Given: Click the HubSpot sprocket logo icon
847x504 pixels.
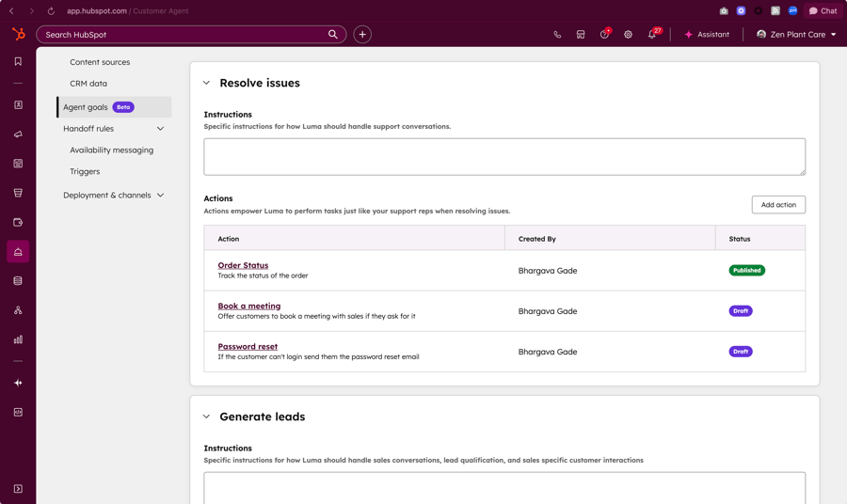Looking at the screenshot, I should tap(18, 35).
